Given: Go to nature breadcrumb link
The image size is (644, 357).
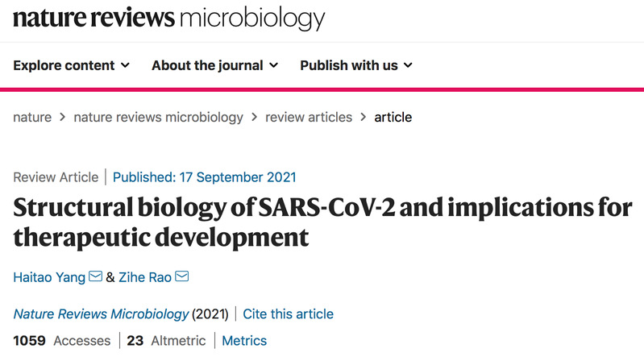Looking at the screenshot, I should pyautogui.click(x=32, y=117).
